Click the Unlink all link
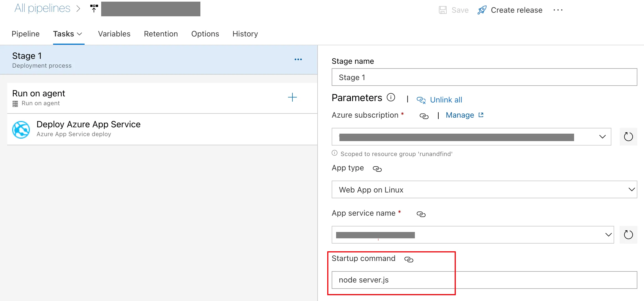 click(x=446, y=100)
